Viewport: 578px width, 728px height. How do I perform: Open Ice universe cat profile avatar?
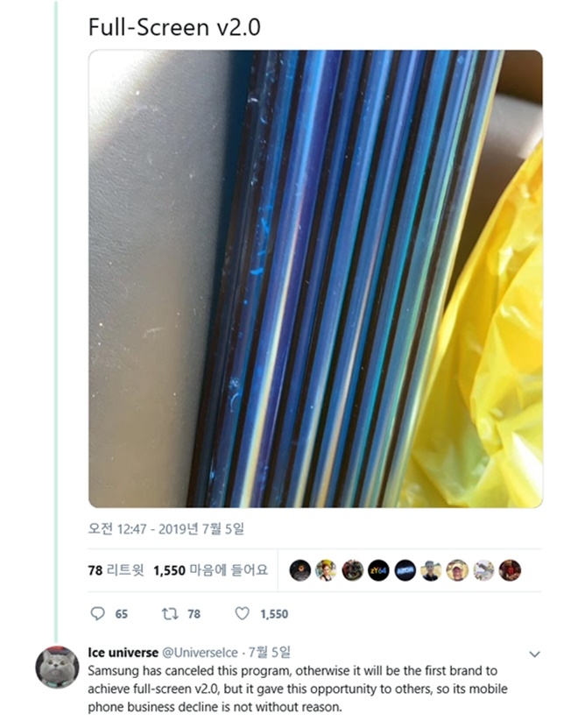[57, 667]
